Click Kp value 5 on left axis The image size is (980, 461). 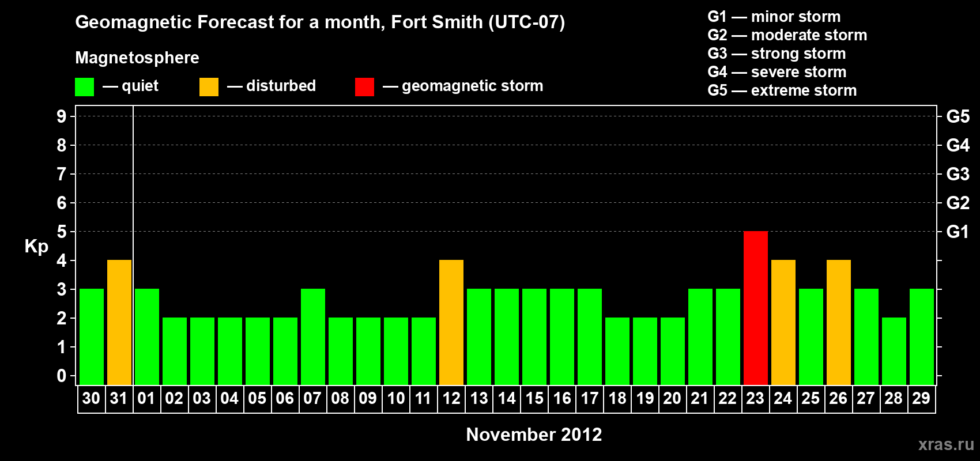(x=62, y=232)
